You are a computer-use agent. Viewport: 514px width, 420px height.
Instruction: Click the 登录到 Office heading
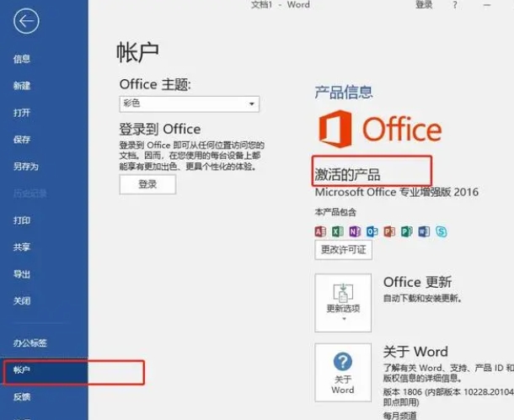[160, 130]
